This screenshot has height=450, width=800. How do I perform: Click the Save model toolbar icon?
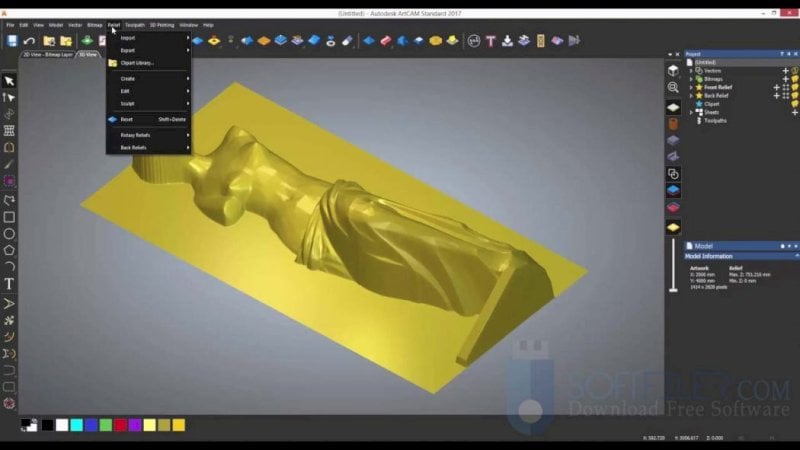tap(12, 40)
